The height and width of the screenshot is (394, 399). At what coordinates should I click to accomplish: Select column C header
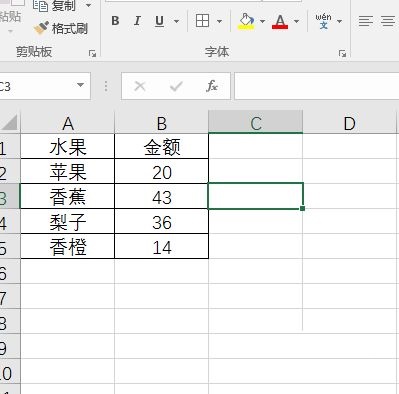click(256, 122)
